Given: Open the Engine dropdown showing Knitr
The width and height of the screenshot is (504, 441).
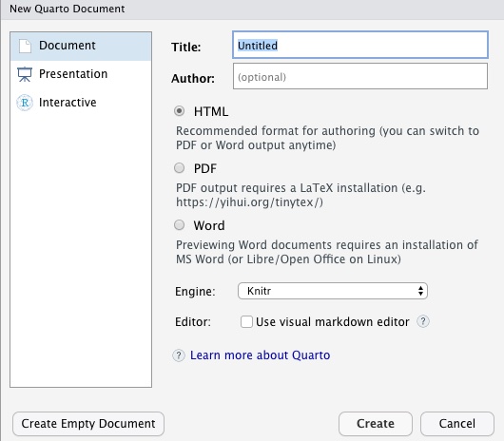Looking at the screenshot, I should point(333,291).
